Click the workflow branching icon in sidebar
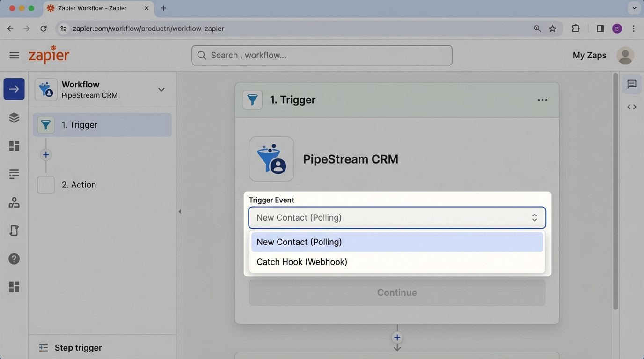 pyautogui.click(x=14, y=202)
